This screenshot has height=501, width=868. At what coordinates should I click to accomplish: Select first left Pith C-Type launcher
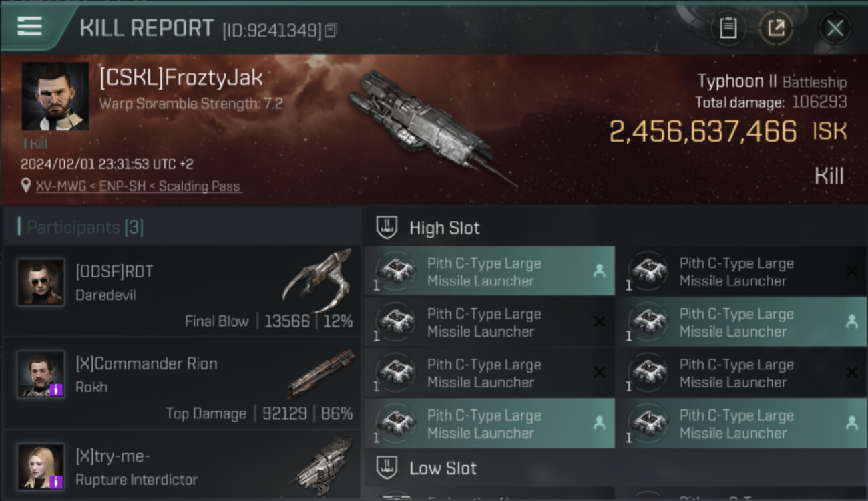pos(489,271)
